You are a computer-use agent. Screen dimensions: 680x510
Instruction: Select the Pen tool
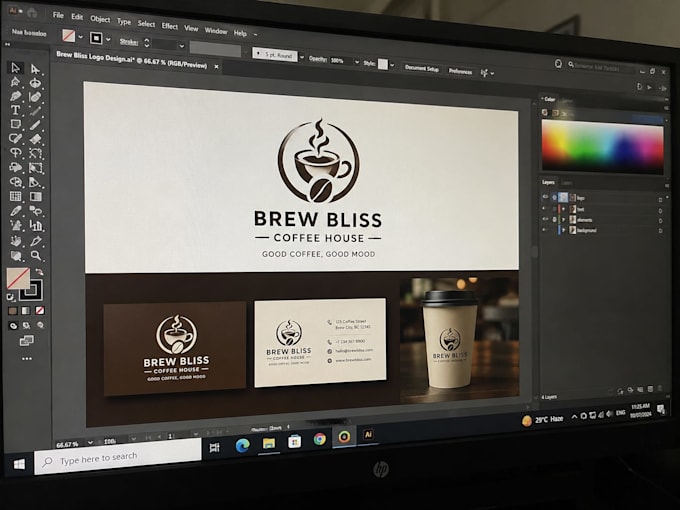pos(16,96)
